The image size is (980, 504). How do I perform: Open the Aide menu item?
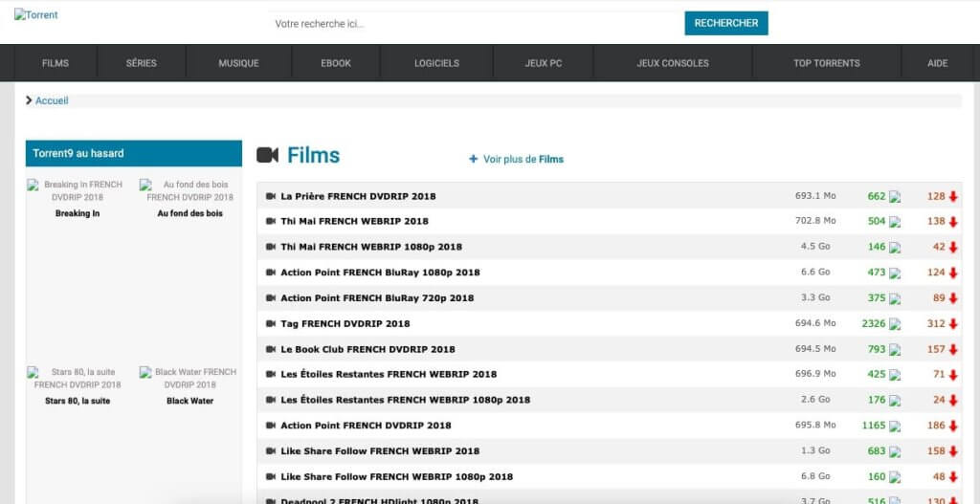click(x=937, y=63)
